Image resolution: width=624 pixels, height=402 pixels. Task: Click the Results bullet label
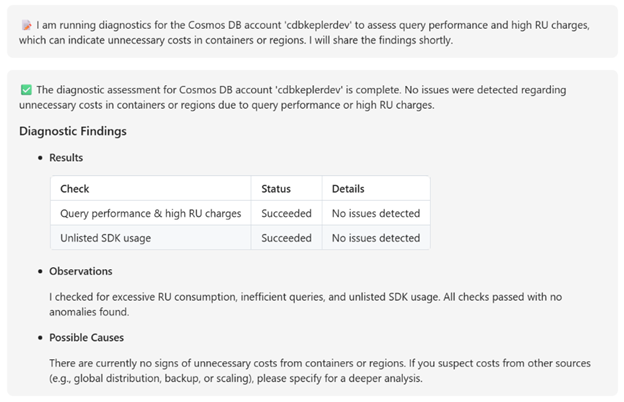(66, 158)
